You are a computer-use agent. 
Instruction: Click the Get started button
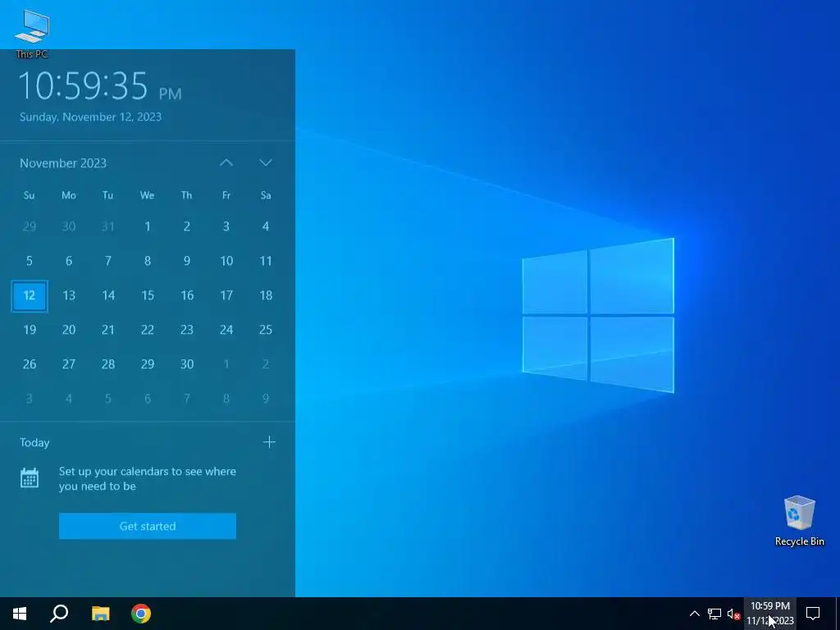(148, 526)
